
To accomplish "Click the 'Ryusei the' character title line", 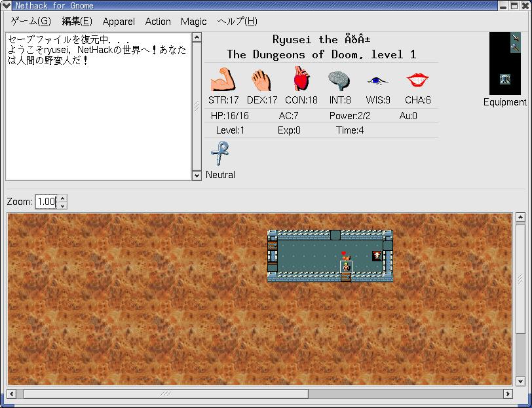I will tap(321, 39).
